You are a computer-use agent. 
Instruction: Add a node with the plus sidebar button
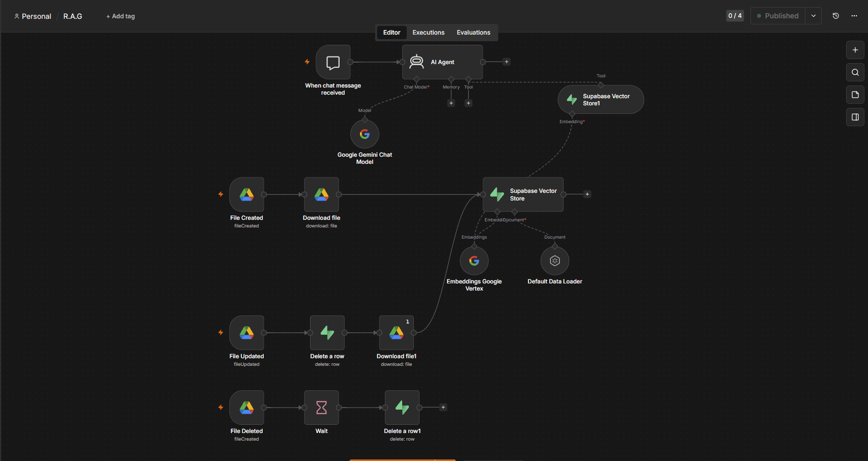(x=855, y=50)
